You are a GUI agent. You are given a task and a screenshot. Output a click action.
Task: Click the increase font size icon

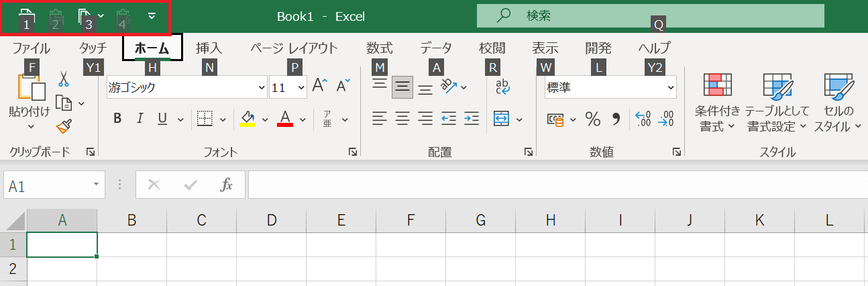click(x=320, y=85)
